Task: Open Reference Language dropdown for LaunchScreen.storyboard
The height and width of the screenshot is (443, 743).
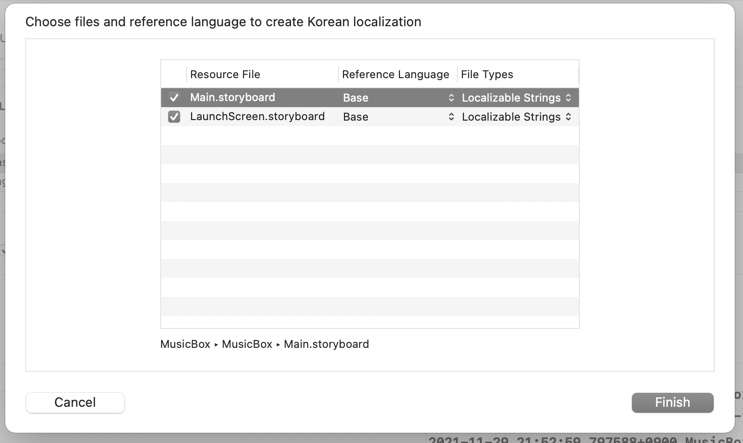Action: [398, 117]
